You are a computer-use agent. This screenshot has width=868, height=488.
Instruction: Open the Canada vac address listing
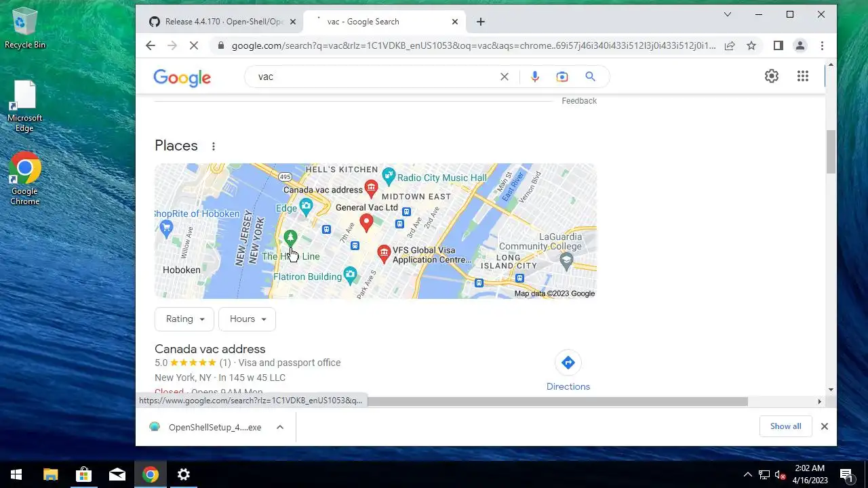[x=210, y=349]
